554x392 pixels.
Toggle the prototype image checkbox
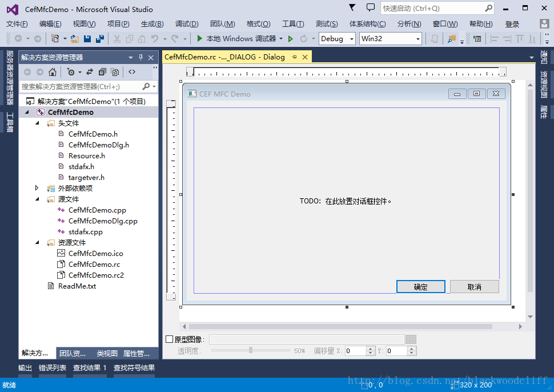point(169,339)
